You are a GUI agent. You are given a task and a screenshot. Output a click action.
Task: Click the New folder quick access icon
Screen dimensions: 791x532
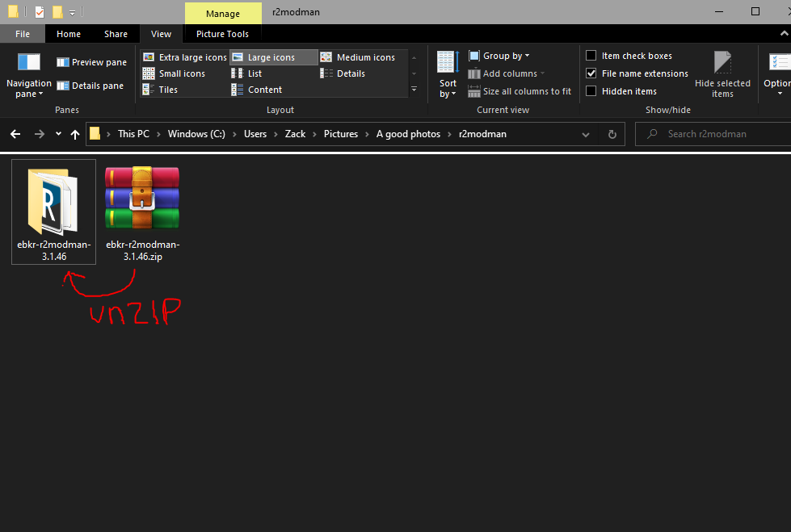[57, 11]
